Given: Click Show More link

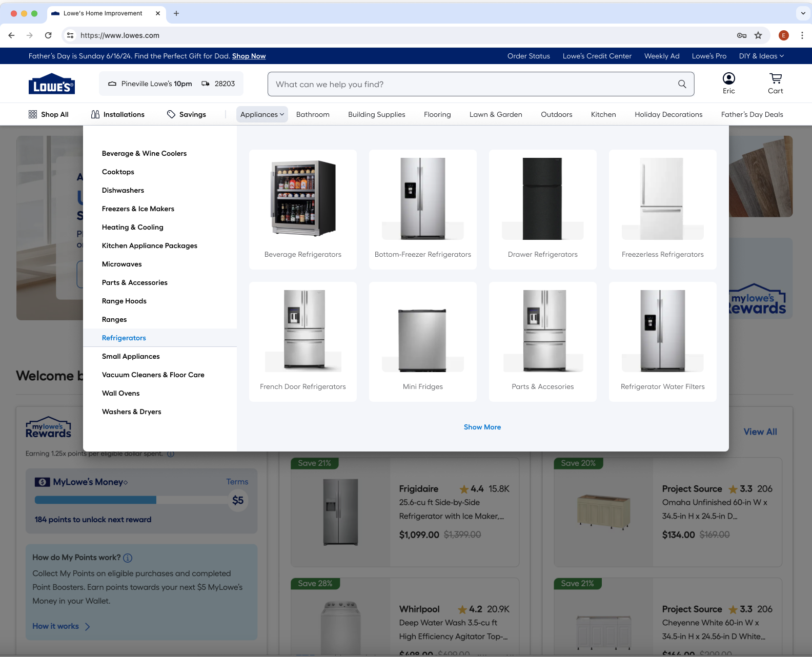Looking at the screenshot, I should click(482, 427).
